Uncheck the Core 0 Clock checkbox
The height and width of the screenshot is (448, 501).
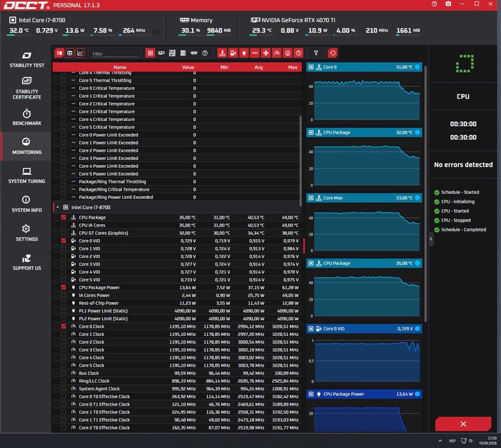pos(63,326)
